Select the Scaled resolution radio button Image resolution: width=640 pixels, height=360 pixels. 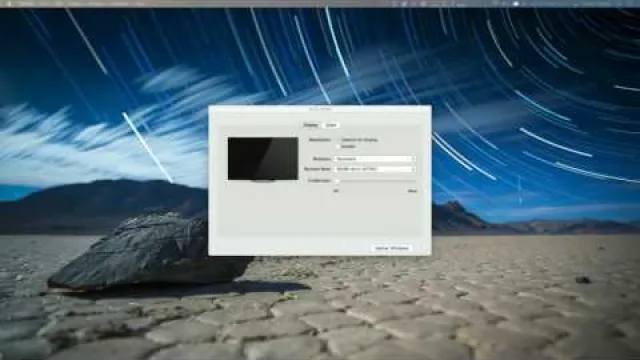click(x=338, y=146)
